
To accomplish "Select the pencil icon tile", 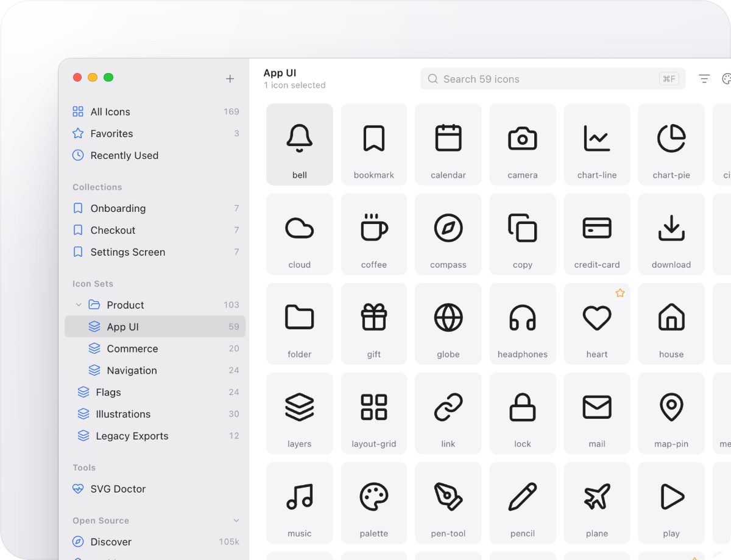I will 523,502.
